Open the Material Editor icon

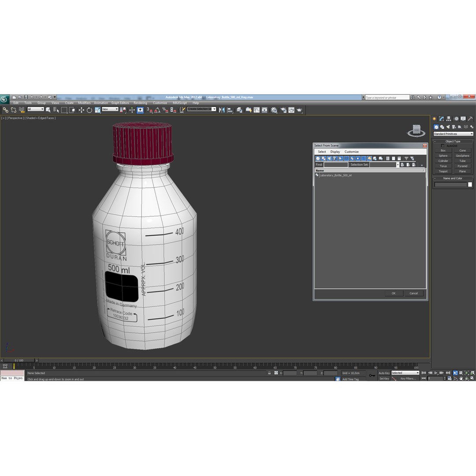[274, 110]
